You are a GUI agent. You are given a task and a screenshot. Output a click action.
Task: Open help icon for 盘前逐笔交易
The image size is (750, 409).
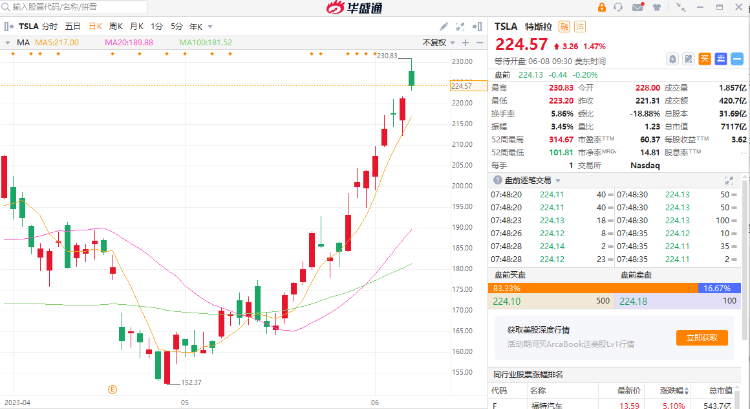[x=497, y=180]
